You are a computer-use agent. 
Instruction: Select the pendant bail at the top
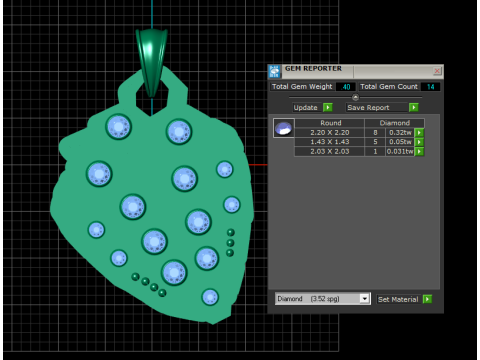pyautogui.click(x=152, y=62)
